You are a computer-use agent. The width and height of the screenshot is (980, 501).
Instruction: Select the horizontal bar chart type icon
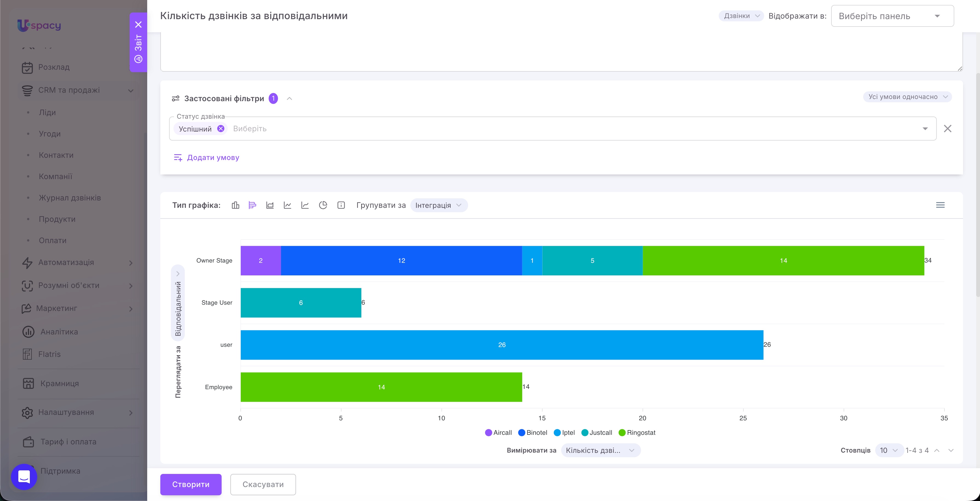coord(252,205)
